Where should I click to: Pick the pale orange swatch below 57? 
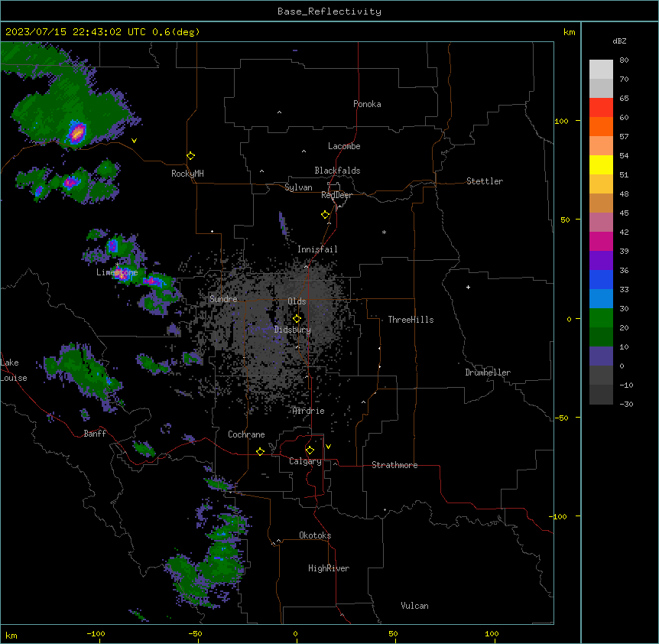click(x=601, y=145)
